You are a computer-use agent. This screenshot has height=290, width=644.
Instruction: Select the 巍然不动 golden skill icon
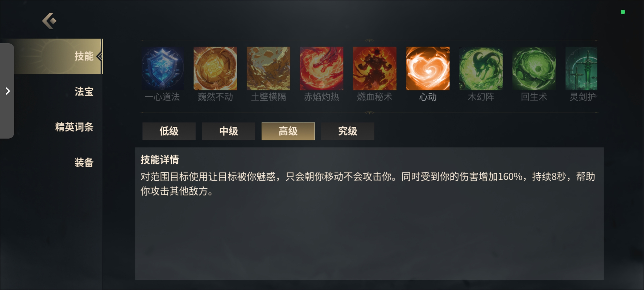pyautogui.click(x=215, y=68)
